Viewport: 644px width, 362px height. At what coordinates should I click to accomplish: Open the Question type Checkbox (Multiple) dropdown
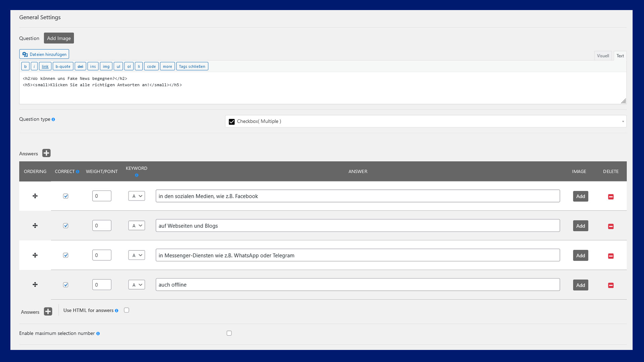click(x=426, y=121)
